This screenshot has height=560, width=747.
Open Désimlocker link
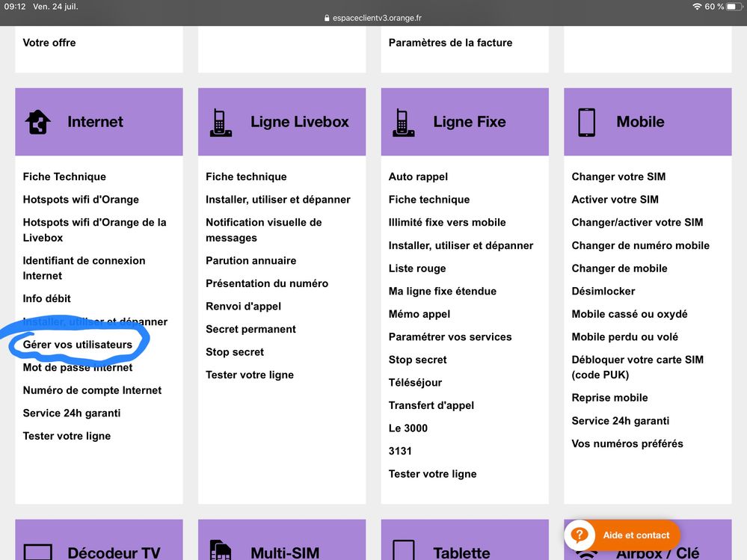[x=603, y=291]
